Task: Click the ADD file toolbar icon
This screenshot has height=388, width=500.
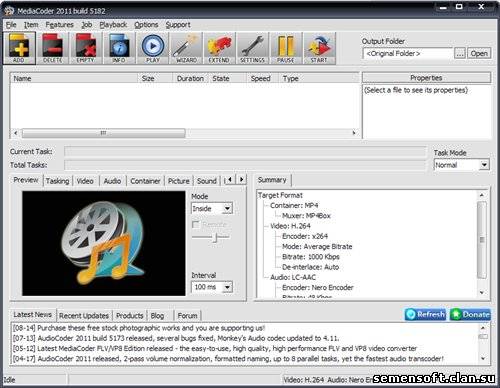Action: pyautogui.click(x=20, y=48)
